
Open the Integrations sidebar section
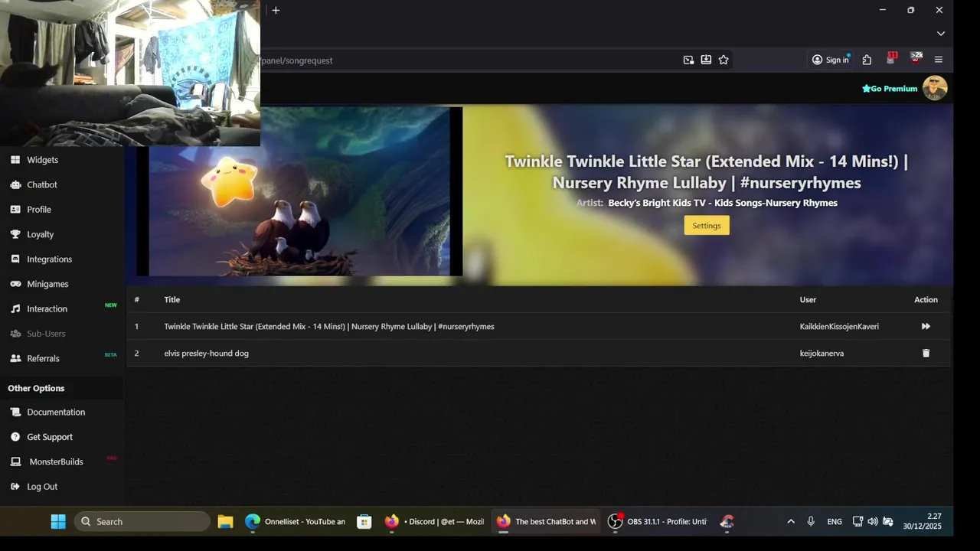pos(49,259)
